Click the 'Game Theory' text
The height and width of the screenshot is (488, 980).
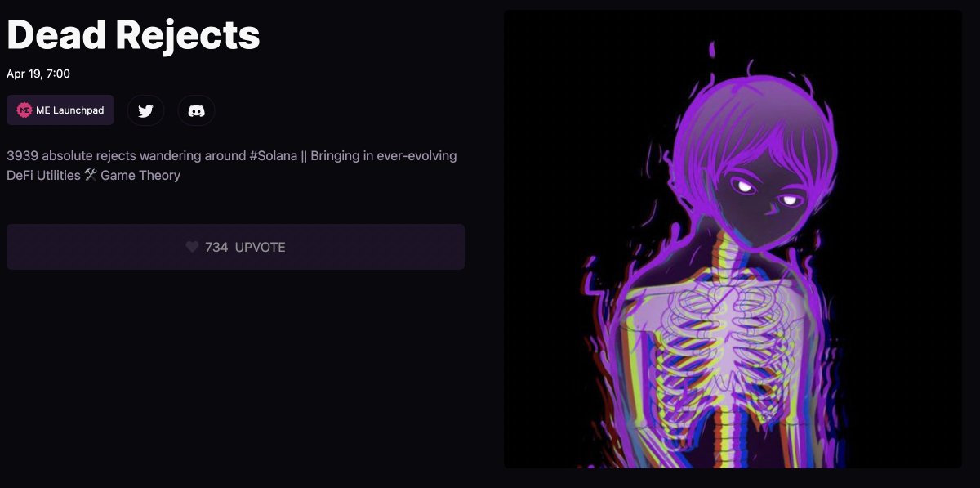tap(140, 175)
